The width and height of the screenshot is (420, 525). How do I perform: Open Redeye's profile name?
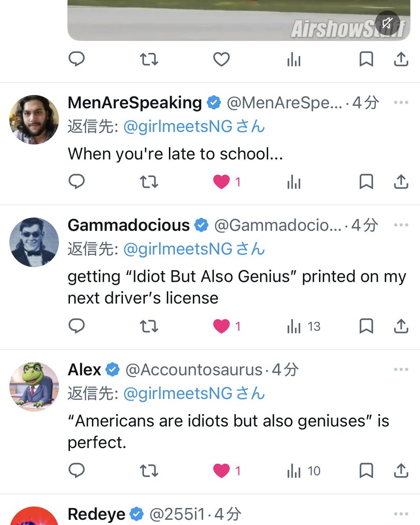coord(96,514)
